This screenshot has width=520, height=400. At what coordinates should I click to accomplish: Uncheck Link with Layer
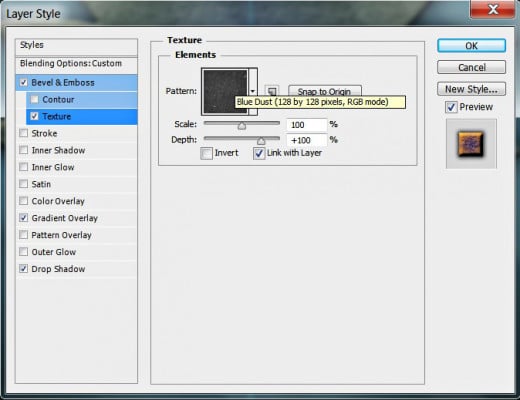tap(259, 153)
